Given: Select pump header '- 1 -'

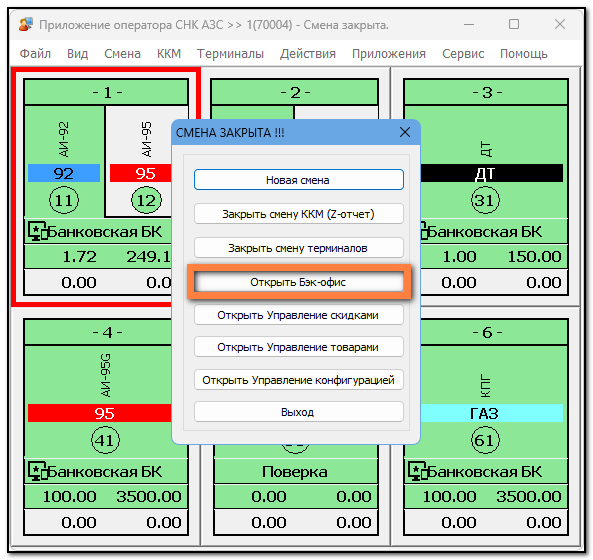Looking at the screenshot, I should pyautogui.click(x=106, y=92).
